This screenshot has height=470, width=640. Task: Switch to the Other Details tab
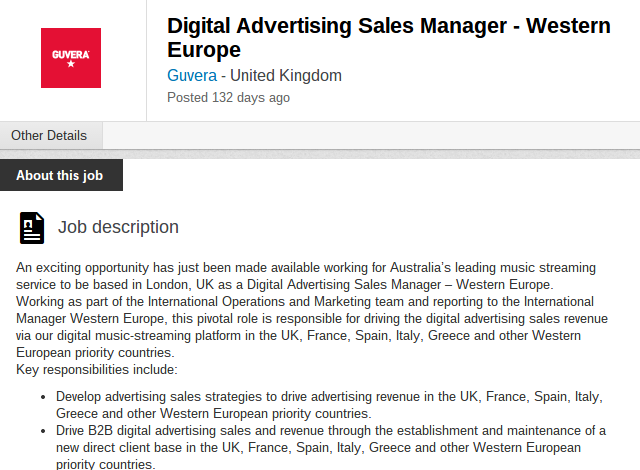point(49,135)
